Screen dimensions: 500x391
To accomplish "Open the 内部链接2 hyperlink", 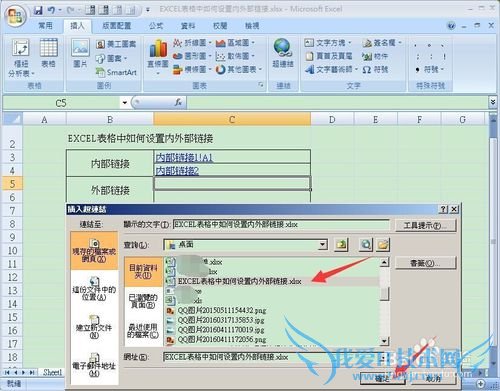I will [x=177, y=171].
